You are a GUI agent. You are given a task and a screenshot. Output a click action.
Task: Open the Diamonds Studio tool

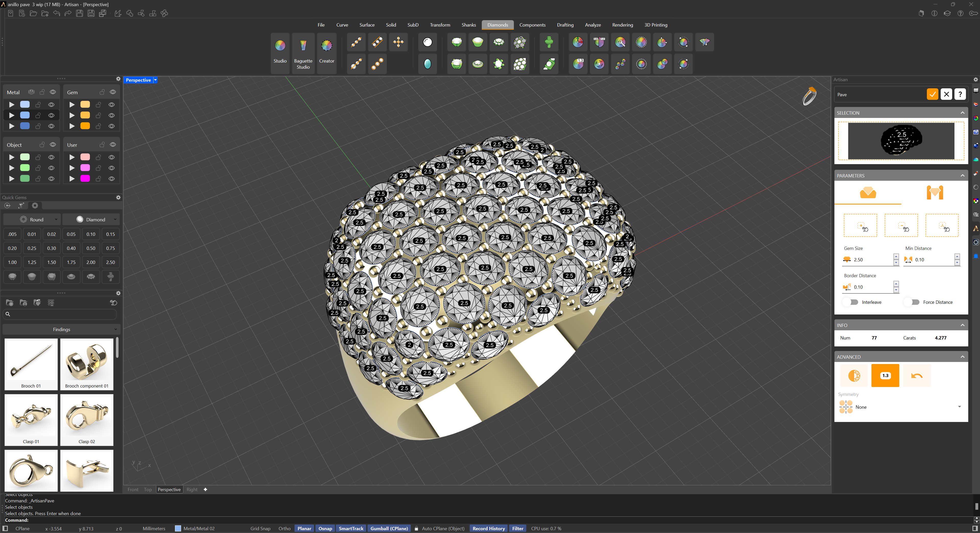click(280, 53)
